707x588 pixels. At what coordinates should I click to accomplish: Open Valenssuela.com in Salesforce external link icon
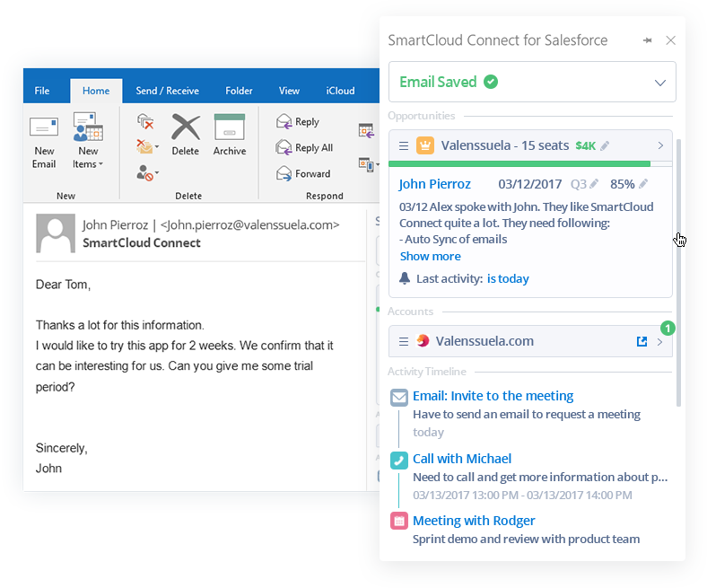pyautogui.click(x=642, y=342)
